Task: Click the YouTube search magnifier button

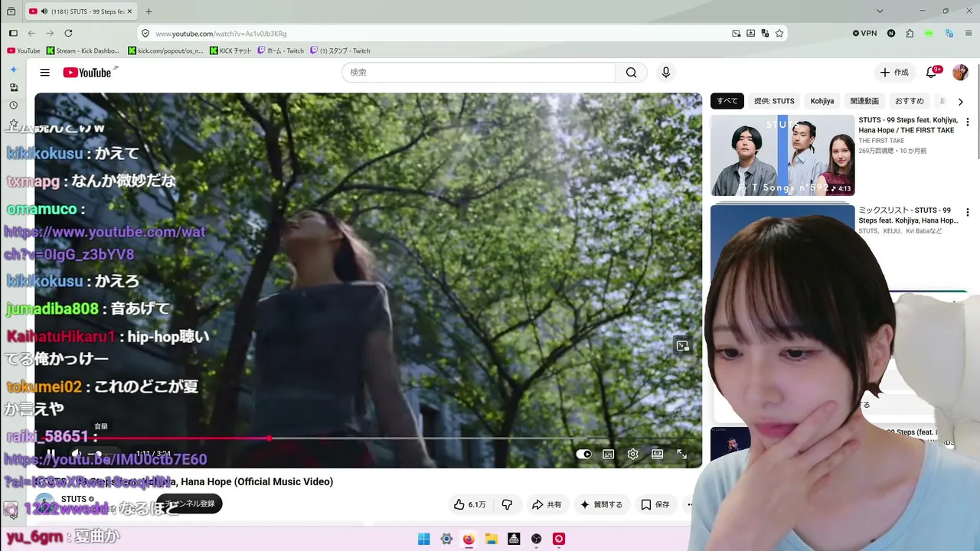Action: click(631, 73)
